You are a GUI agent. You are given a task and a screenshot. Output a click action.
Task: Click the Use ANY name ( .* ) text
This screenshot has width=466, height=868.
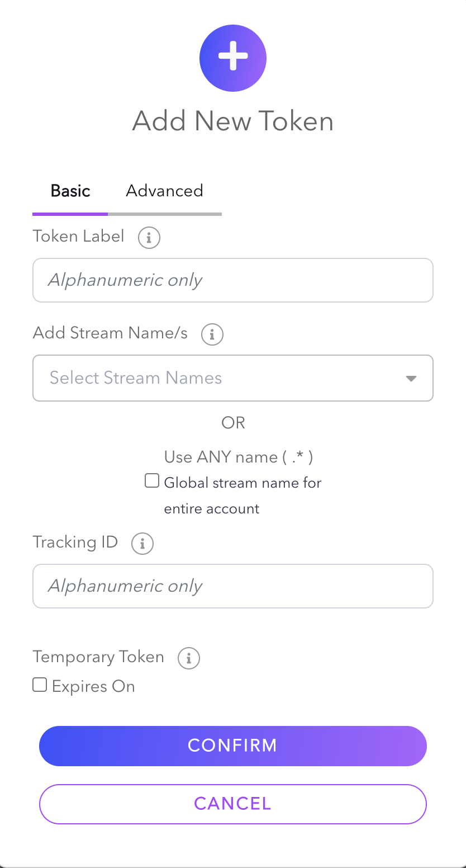pyautogui.click(x=239, y=457)
